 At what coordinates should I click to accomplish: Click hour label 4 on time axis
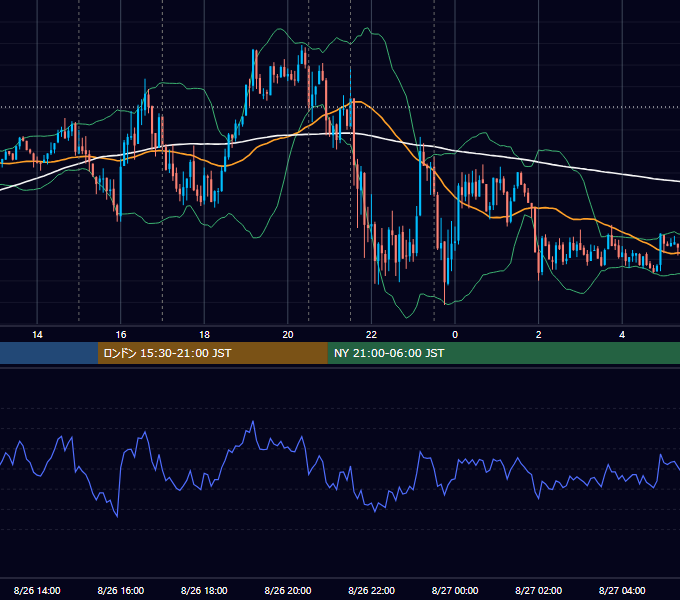click(622, 335)
